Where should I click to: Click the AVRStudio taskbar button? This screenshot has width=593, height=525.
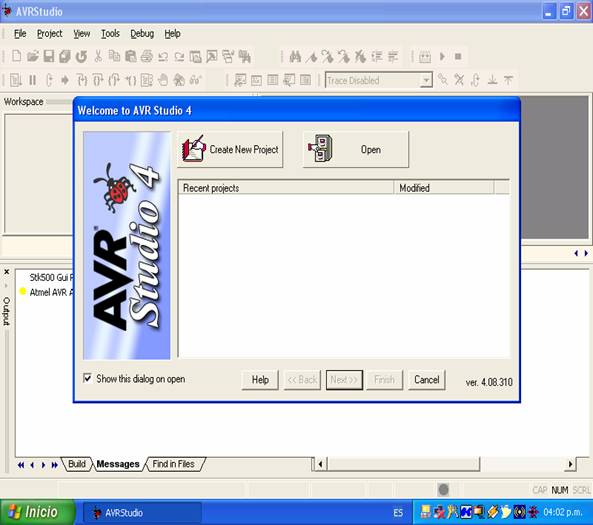point(142,513)
